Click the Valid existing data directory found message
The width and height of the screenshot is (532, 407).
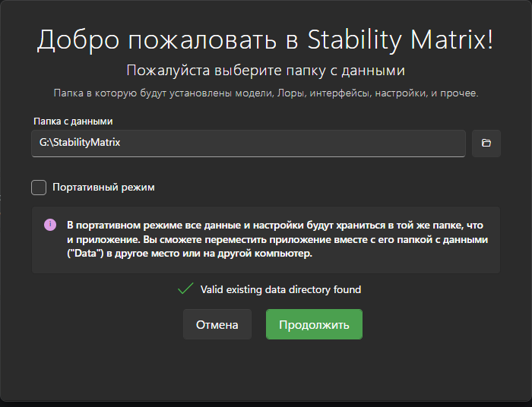click(280, 290)
